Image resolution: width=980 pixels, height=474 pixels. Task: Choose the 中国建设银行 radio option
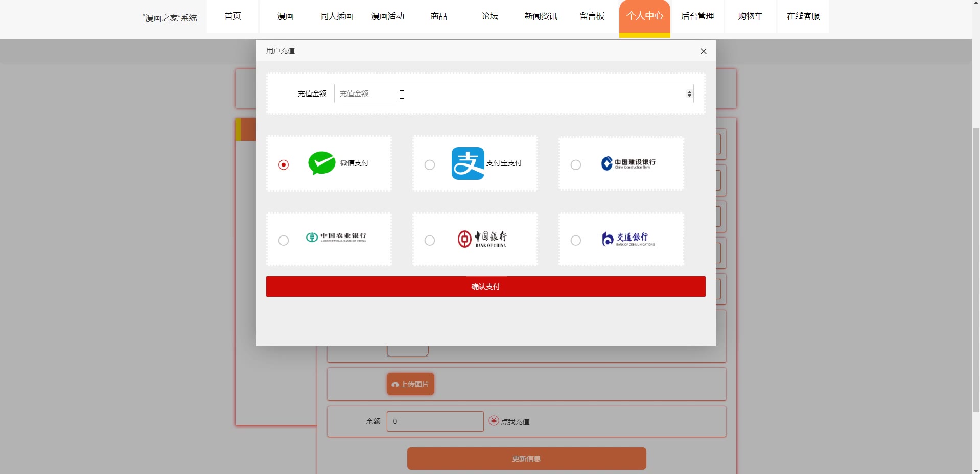(x=576, y=164)
